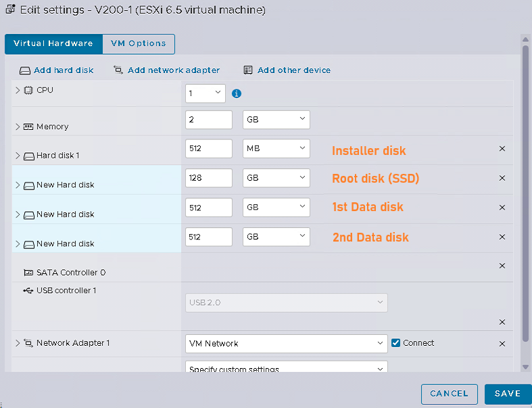Switch to the VM Options tab

139,43
